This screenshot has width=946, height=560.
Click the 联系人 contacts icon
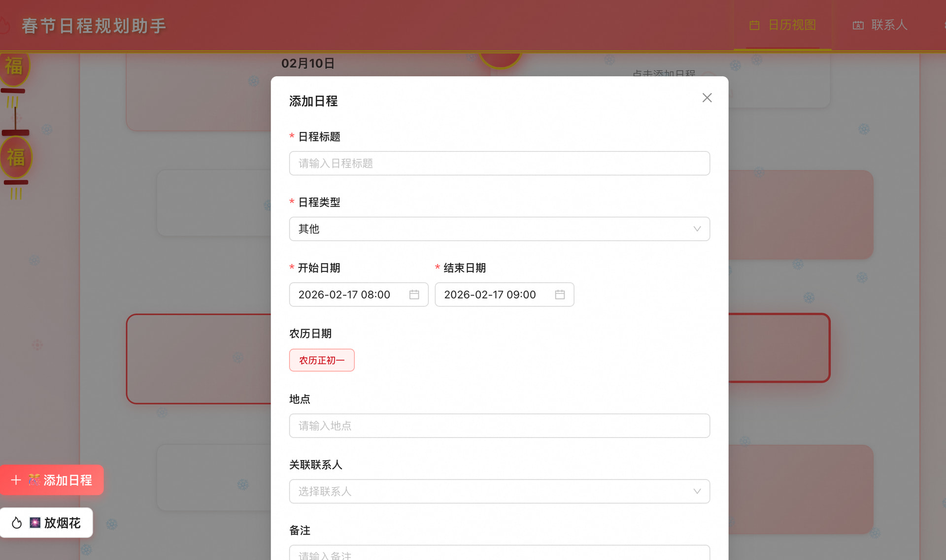click(x=858, y=25)
